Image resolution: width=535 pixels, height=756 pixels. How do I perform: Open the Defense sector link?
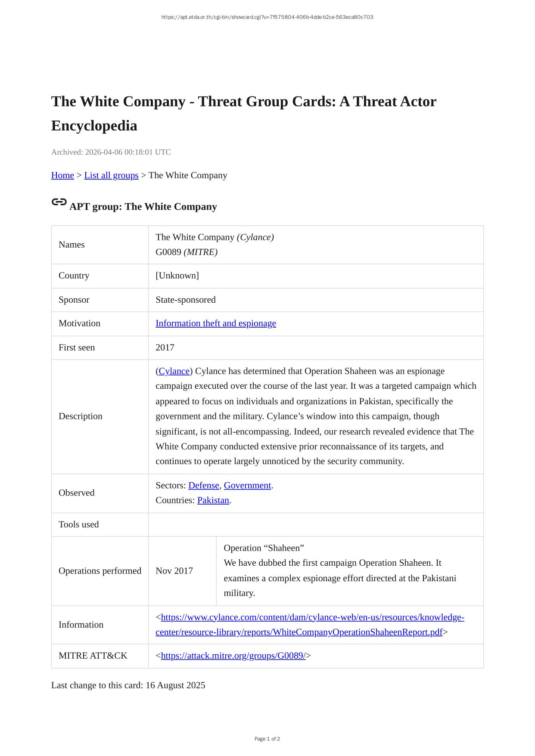pyautogui.click(x=204, y=485)
